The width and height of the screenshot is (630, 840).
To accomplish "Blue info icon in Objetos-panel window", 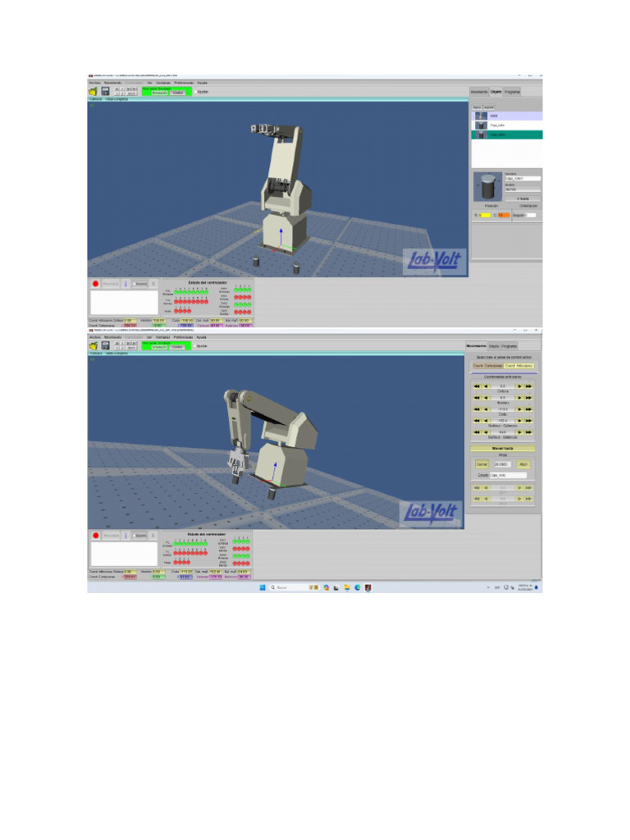I will pos(126,284).
